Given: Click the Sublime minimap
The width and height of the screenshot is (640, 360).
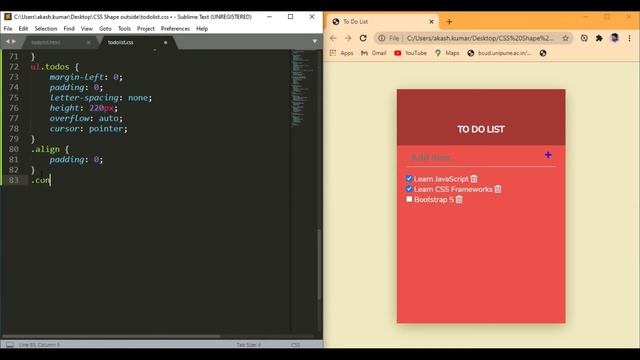Looking at the screenshot, I should 303,88.
